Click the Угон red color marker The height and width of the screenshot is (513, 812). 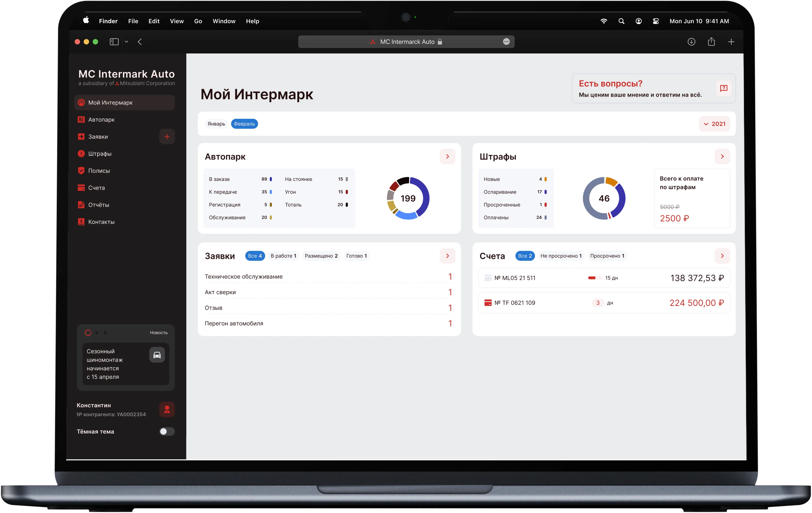point(347,192)
